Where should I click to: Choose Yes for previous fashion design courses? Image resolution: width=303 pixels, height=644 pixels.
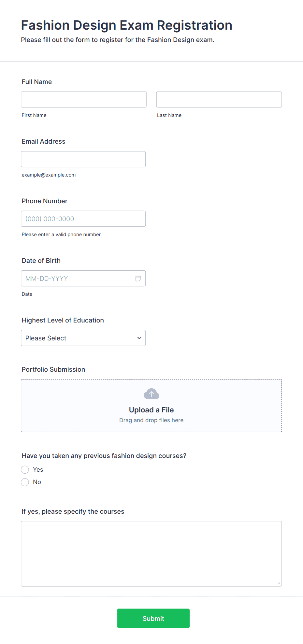pos(25,469)
